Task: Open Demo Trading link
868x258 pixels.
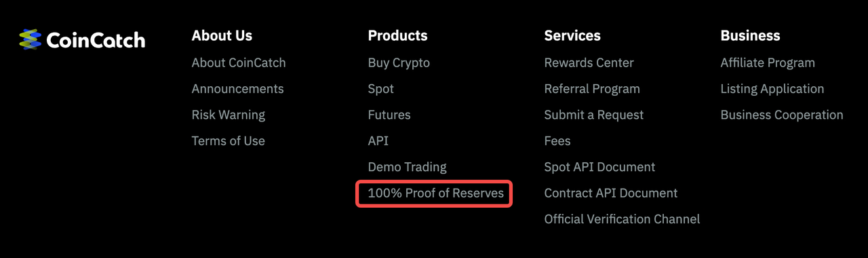Action: [x=408, y=167]
